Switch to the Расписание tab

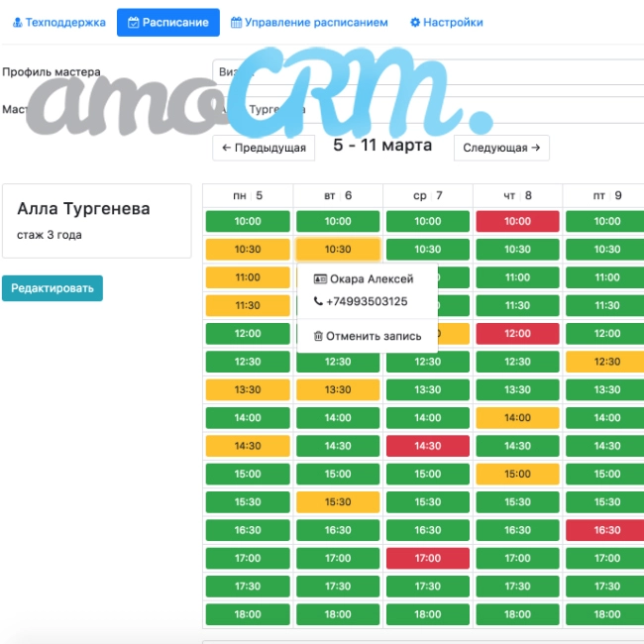168,22
